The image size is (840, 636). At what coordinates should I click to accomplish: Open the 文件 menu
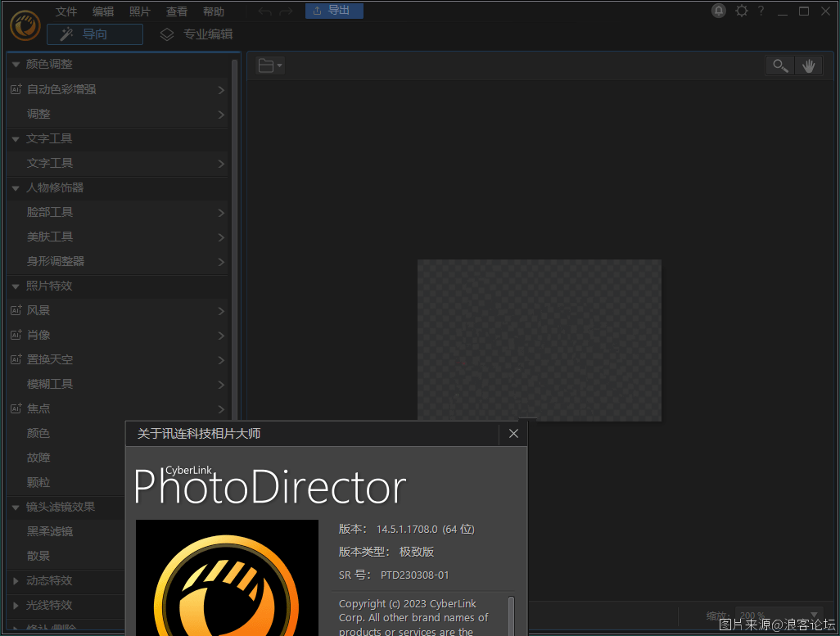click(66, 11)
